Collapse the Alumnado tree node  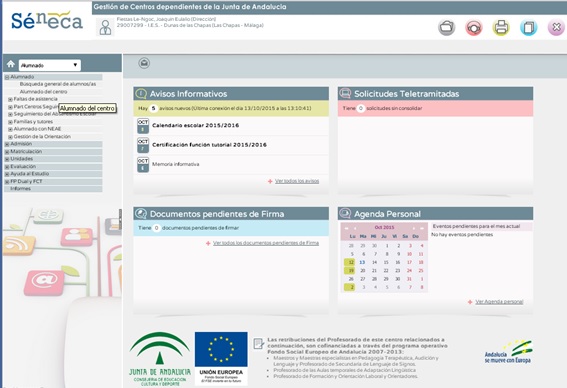tap(7, 77)
